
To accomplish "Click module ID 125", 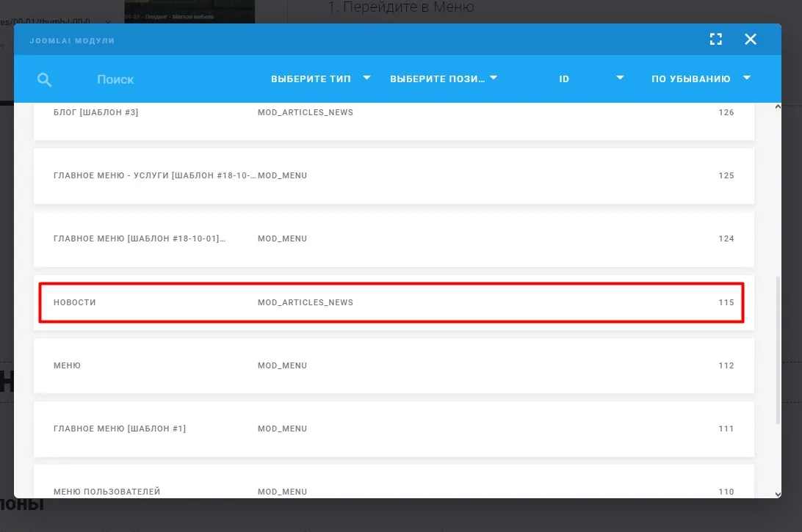I will [726, 176].
